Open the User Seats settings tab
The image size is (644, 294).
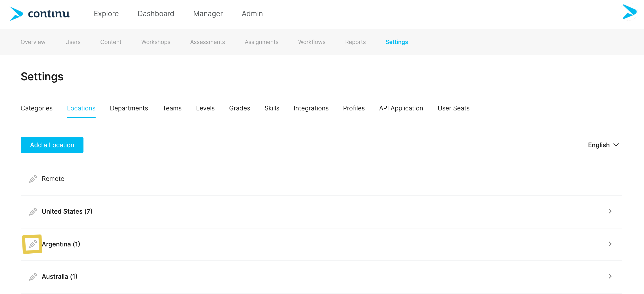pos(453,108)
